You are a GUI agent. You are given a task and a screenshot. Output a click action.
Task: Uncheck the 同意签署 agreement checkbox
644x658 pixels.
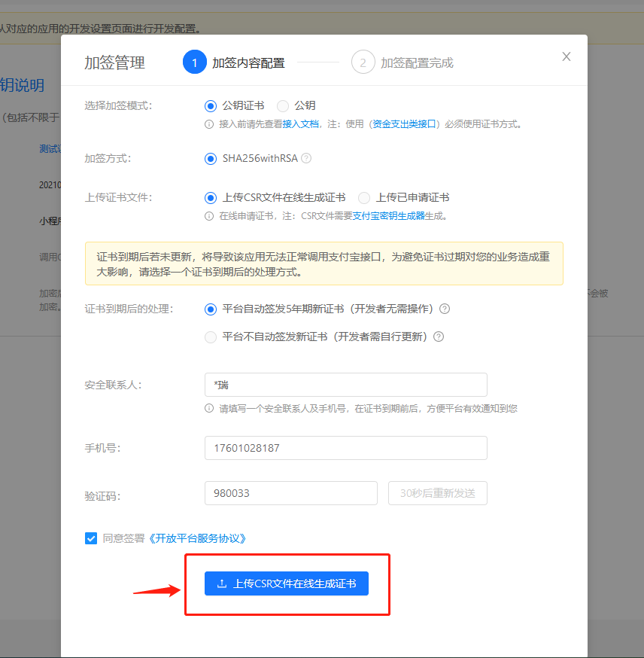91,538
